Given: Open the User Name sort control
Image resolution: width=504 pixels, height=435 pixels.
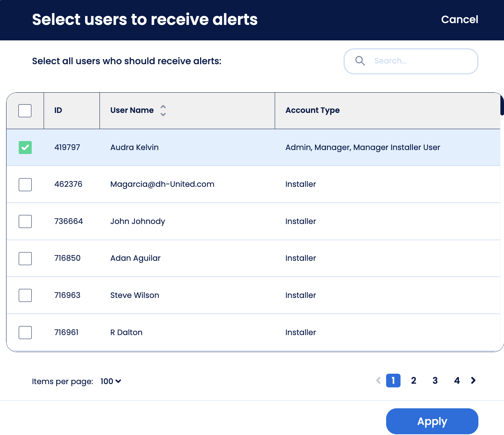Looking at the screenshot, I should coord(163,110).
